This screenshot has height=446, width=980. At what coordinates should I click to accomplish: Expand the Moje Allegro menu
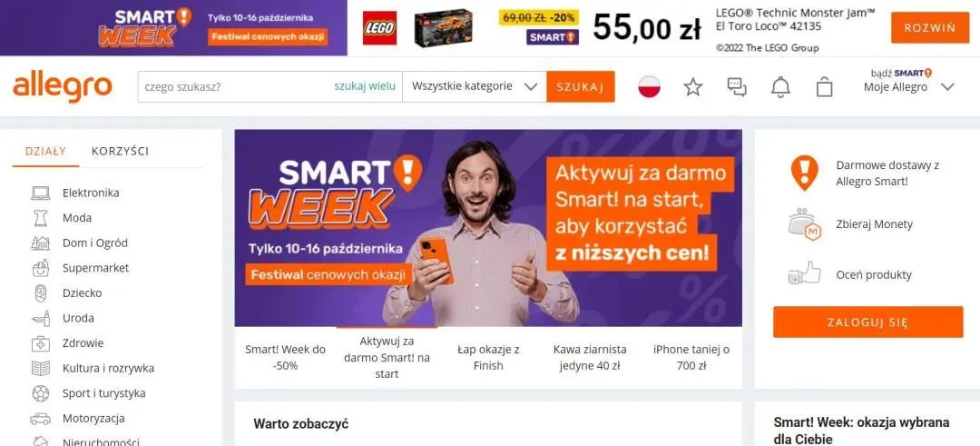pyautogui.click(x=909, y=87)
